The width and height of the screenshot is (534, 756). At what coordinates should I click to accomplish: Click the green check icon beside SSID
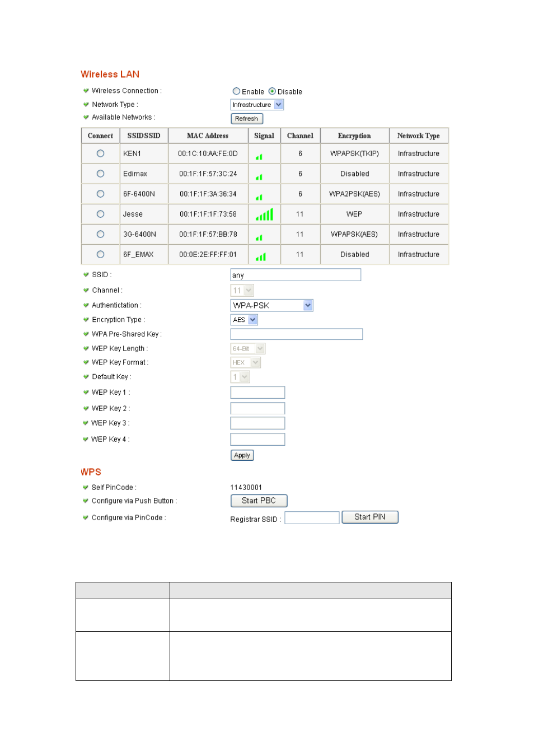tap(86, 275)
